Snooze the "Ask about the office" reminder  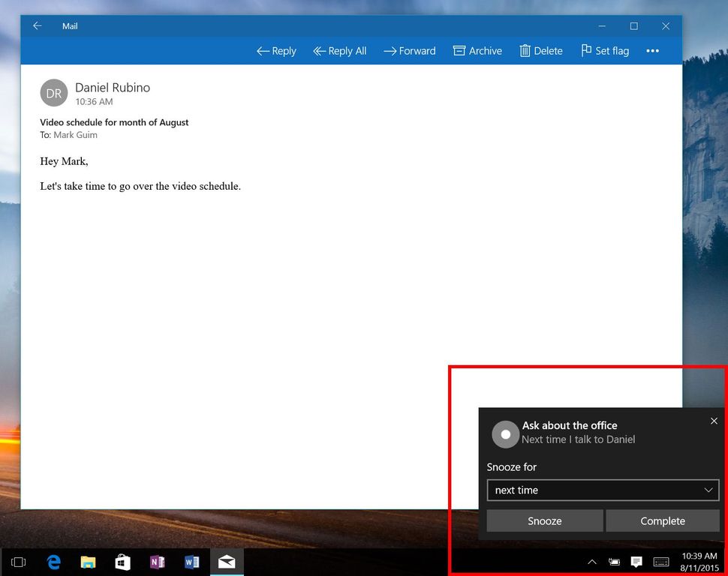pyautogui.click(x=544, y=520)
